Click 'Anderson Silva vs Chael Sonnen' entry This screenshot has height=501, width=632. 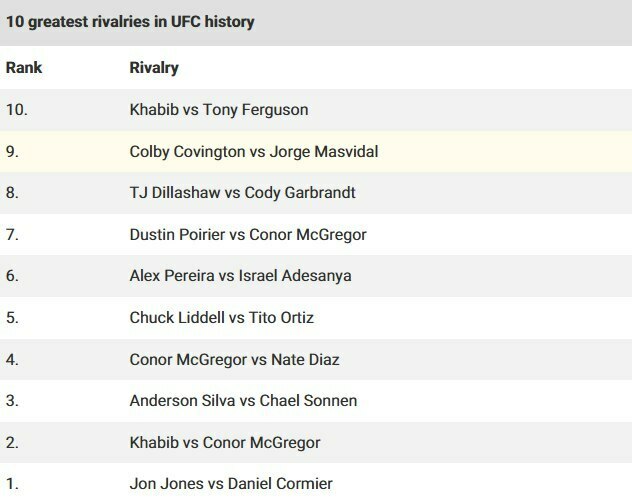(x=243, y=401)
